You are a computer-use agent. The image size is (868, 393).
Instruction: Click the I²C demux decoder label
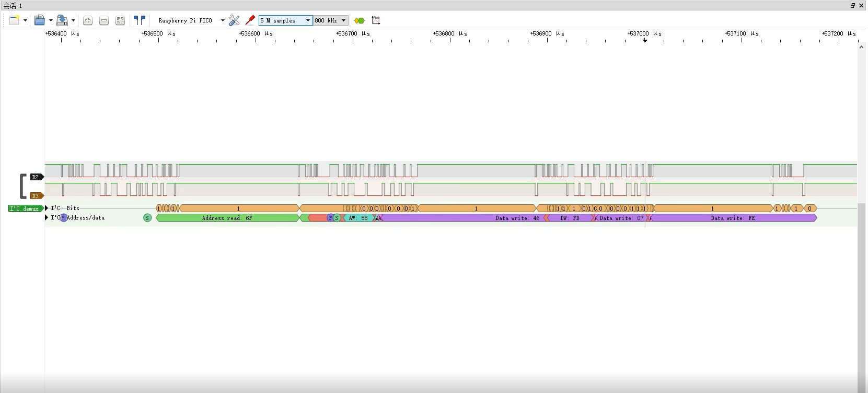tap(25, 209)
